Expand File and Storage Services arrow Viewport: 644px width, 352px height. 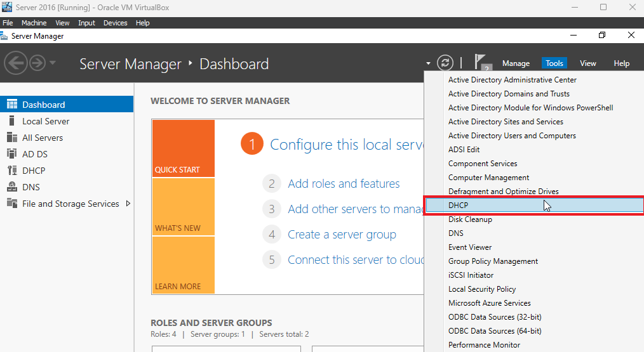pyautogui.click(x=128, y=204)
